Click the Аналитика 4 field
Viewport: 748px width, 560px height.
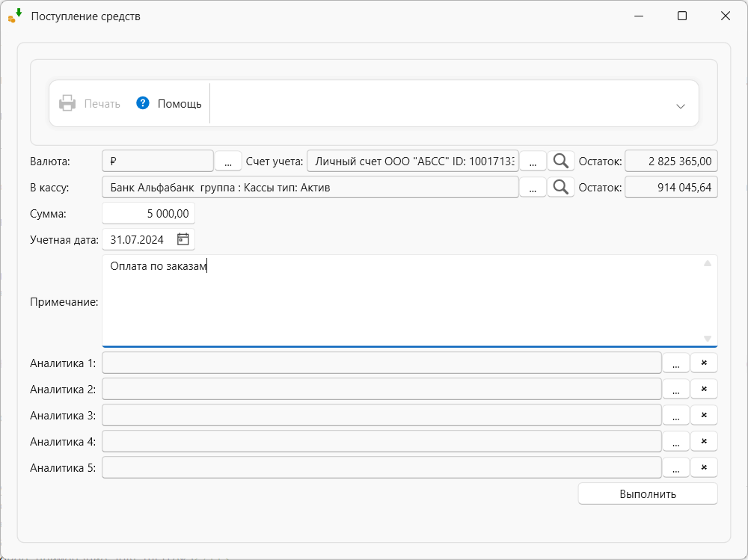click(381, 442)
